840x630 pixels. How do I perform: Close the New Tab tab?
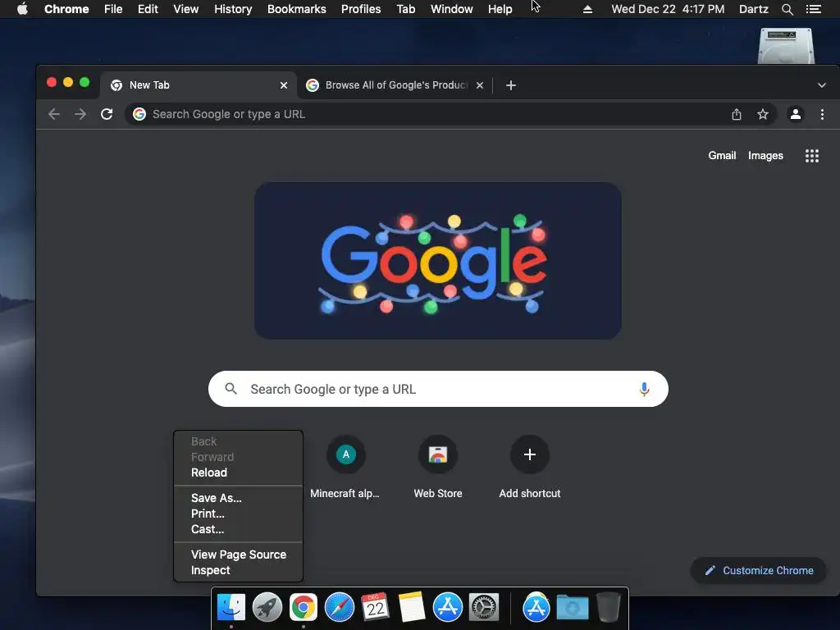[283, 85]
